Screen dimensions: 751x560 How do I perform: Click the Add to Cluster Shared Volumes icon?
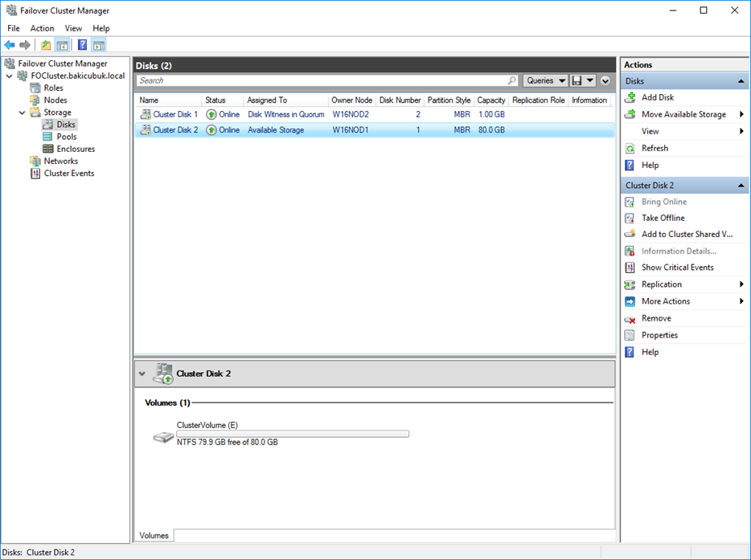(x=630, y=234)
